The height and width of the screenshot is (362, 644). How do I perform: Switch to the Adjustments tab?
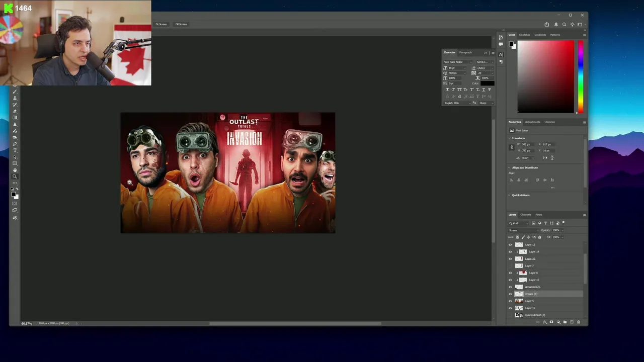(x=533, y=122)
